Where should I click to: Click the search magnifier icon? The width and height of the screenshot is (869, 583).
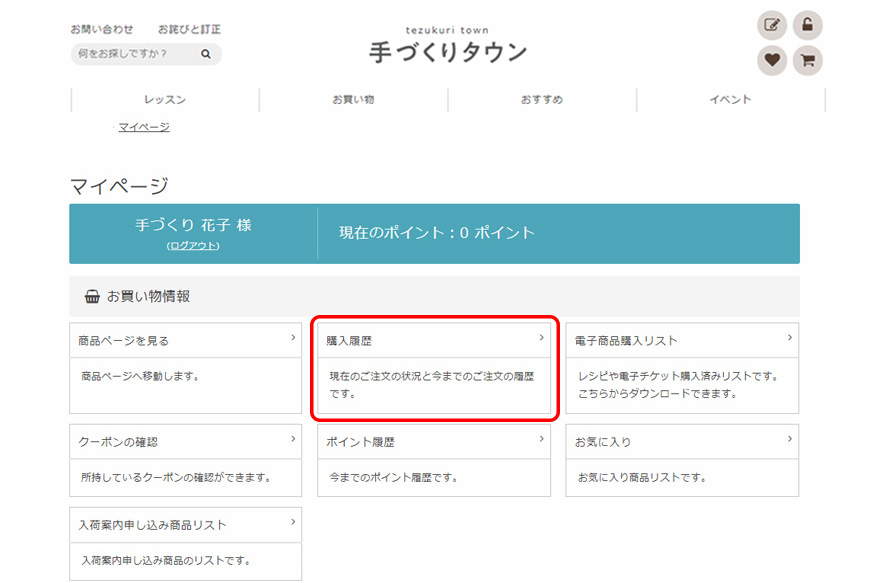(x=206, y=54)
